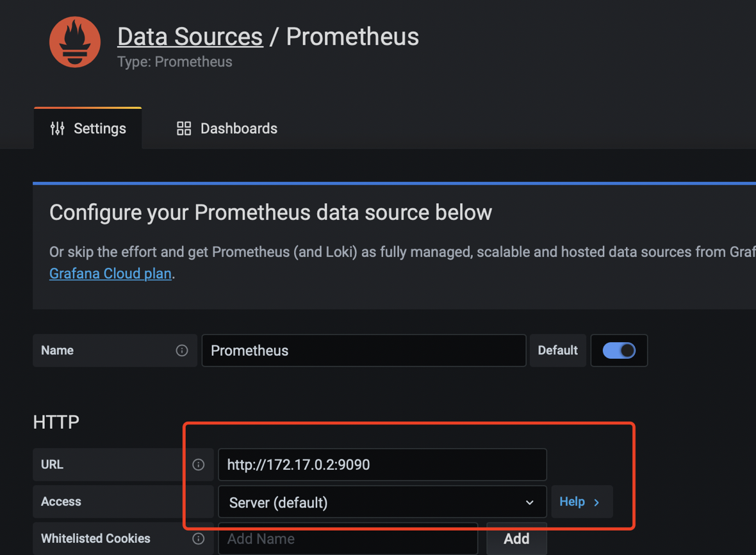Click the Default label beside the switch

[x=557, y=351]
